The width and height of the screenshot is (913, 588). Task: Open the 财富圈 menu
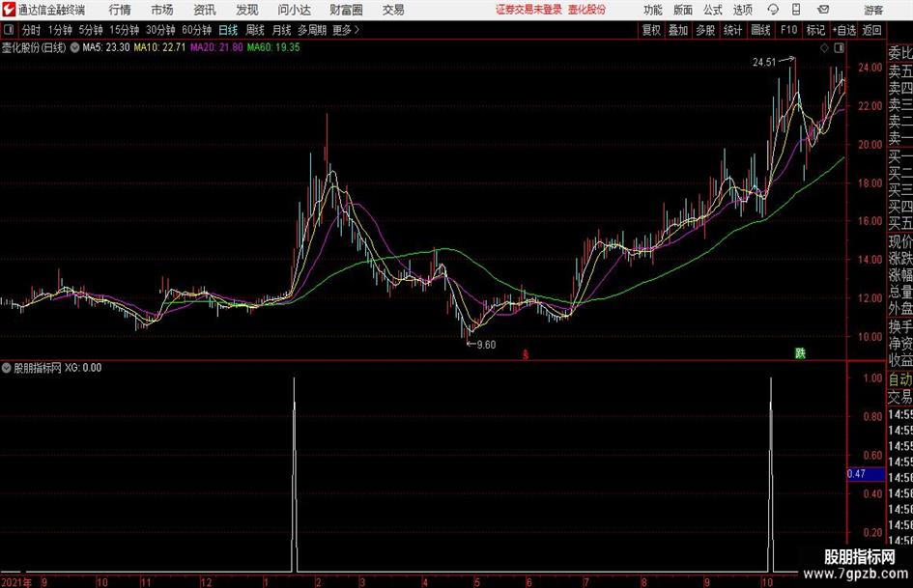346,10
